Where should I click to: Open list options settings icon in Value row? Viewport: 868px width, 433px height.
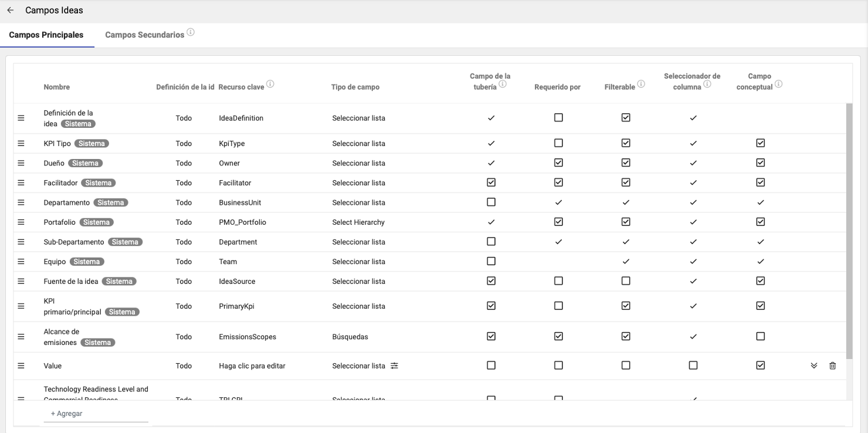point(395,366)
